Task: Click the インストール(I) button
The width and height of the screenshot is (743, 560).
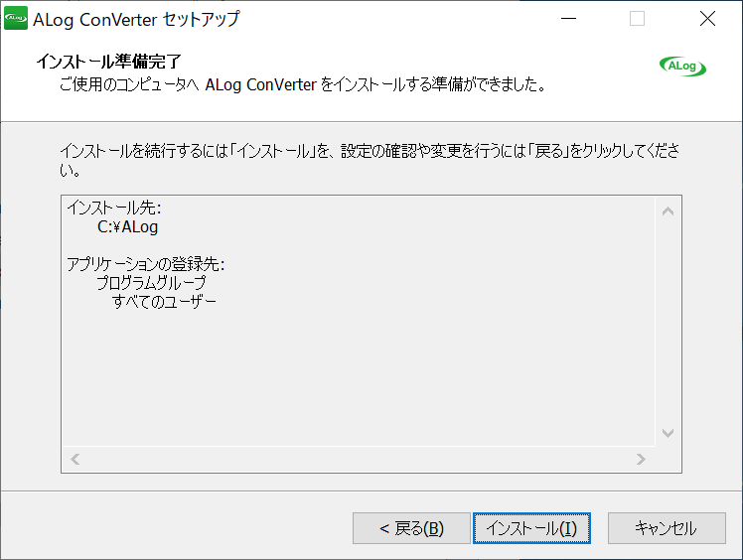Action: click(531, 528)
